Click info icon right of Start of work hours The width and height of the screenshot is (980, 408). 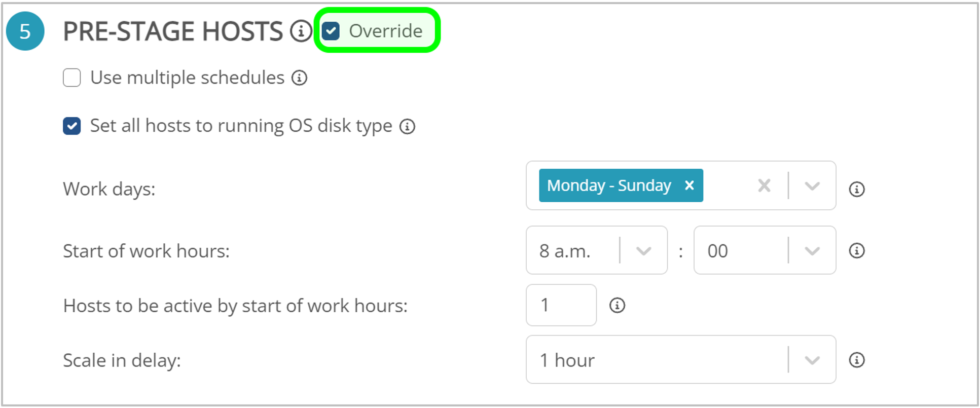pyautogui.click(x=856, y=250)
